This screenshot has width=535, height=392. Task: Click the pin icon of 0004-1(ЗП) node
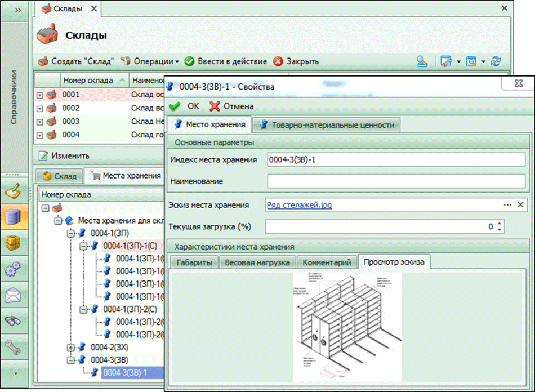[x=82, y=233]
